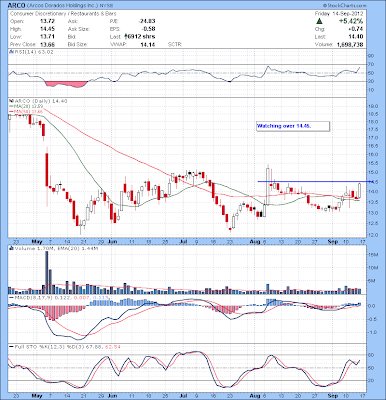Click the Volume figure 1,698,738
The width and height of the screenshot is (386, 400).
click(x=350, y=44)
